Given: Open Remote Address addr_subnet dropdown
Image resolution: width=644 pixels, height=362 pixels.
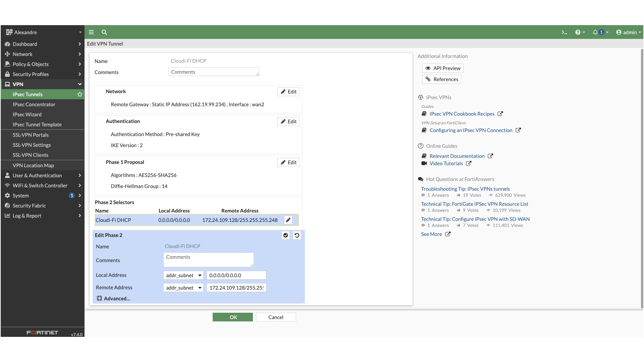Looking at the screenshot, I should pos(183,288).
